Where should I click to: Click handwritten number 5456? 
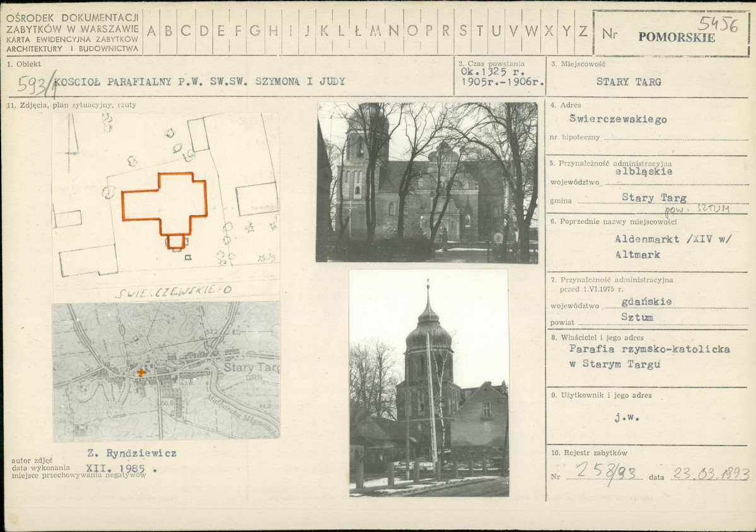[718, 23]
